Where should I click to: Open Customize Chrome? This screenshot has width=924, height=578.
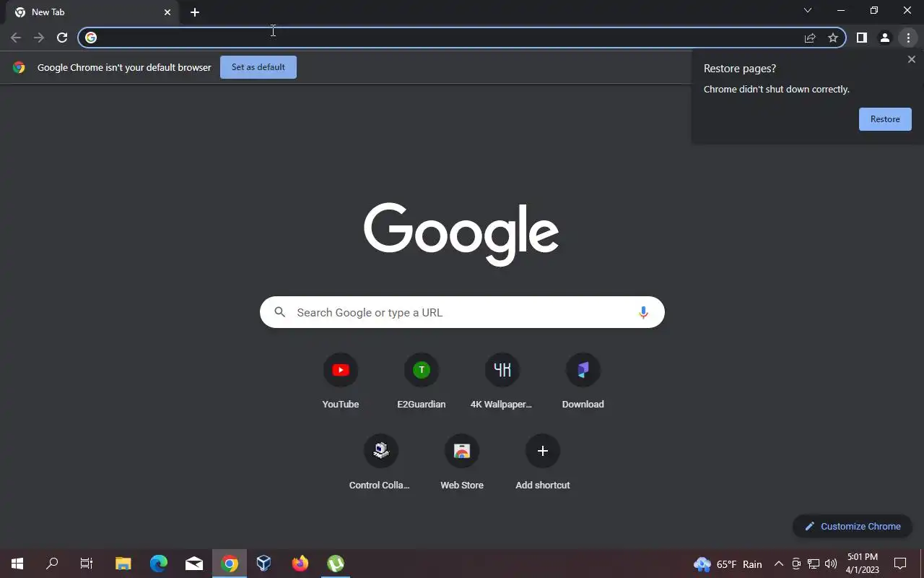(x=853, y=526)
